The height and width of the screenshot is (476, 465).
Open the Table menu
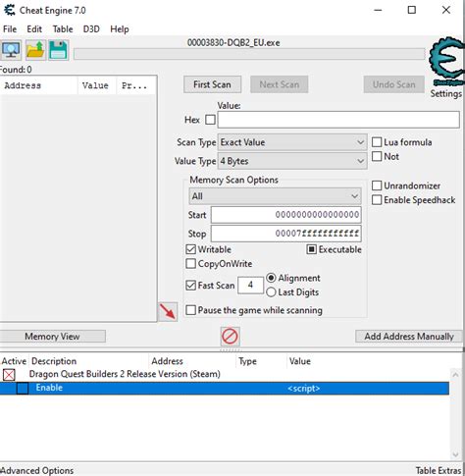coord(63,29)
